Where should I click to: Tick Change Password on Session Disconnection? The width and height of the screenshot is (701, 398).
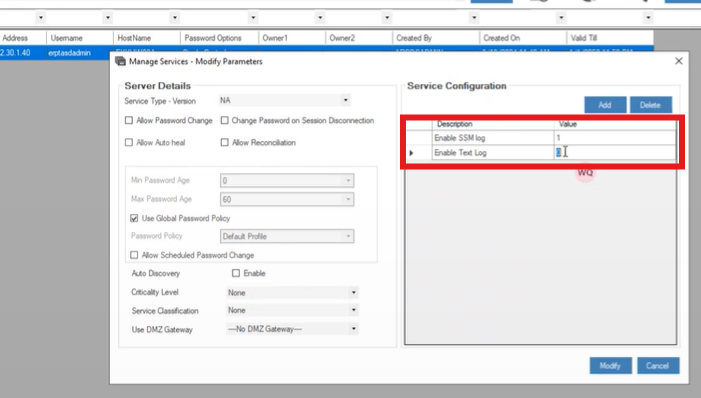tap(224, 120)
